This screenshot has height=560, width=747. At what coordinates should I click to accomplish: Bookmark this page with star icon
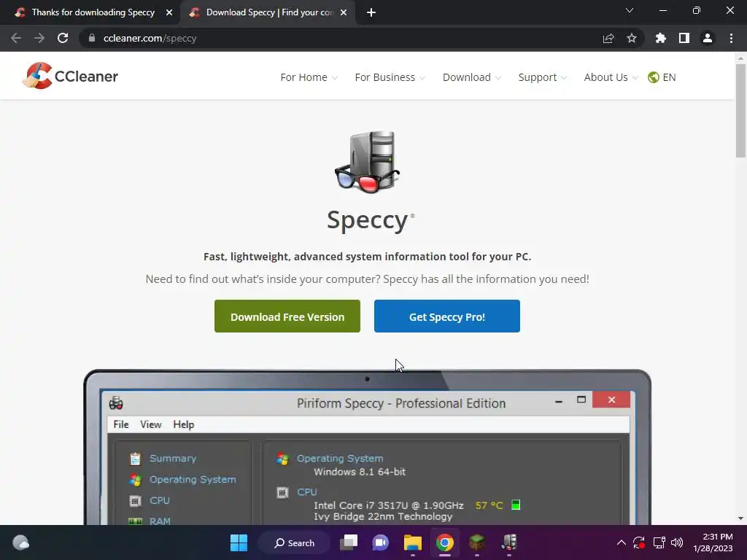pyautogui.click(x=632, y=38)
